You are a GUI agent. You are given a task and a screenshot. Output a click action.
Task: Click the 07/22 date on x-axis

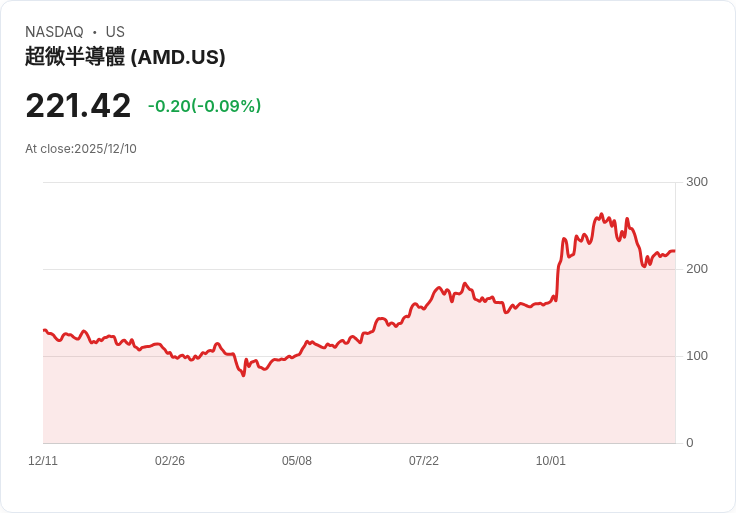pos(423,460)
